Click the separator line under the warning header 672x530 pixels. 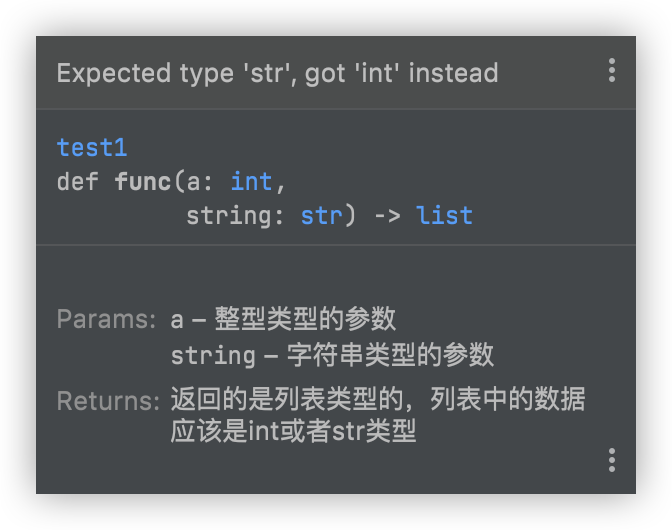(x=336, y=108)
